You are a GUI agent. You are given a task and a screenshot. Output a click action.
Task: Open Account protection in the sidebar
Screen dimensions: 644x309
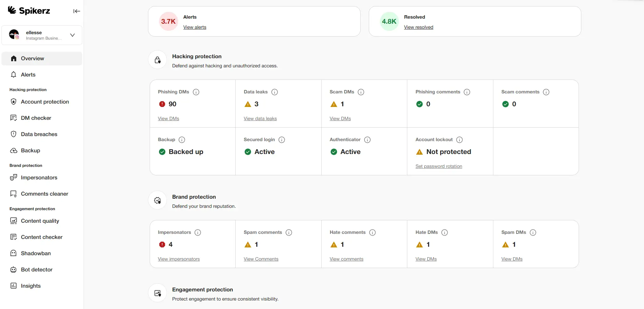(44, 102)
